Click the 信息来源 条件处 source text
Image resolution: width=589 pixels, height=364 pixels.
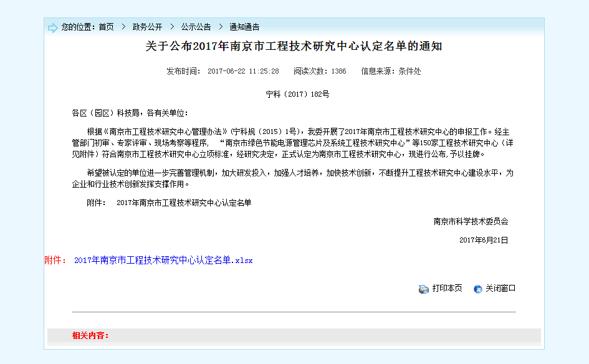pos(391,71)
